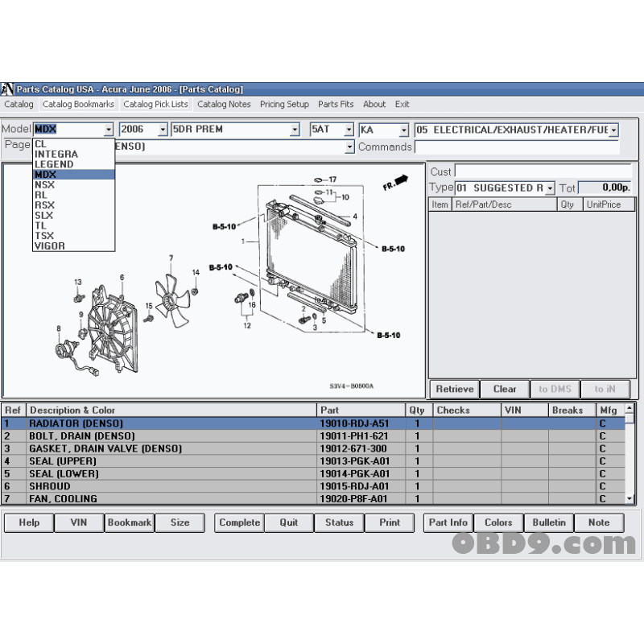Click the Bulletin button
The width and height of the screenshot is (644, 644).
pos(549,522)
